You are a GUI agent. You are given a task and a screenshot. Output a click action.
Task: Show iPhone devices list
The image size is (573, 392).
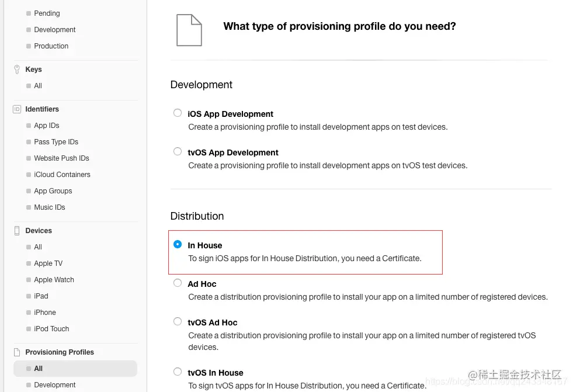[x=45, y=313]
